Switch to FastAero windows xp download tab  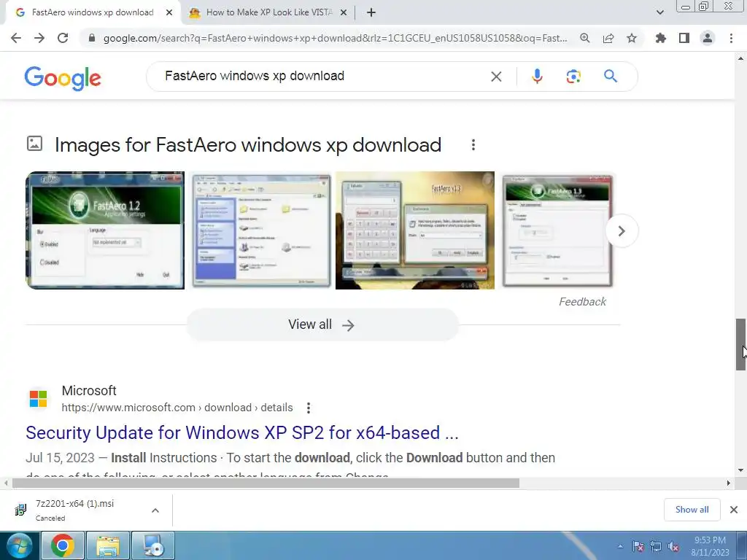[x=93, y=12]
